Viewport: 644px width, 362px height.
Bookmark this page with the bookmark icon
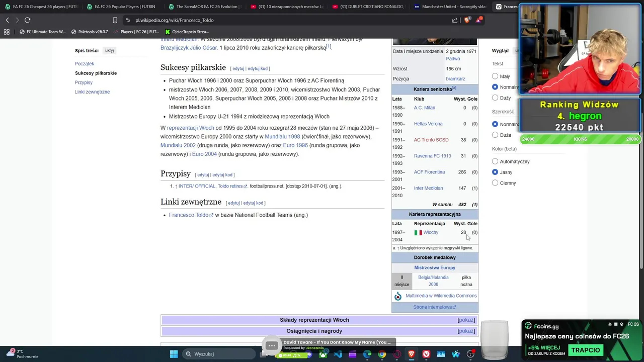pyautogui.click(x=115, y=20)
